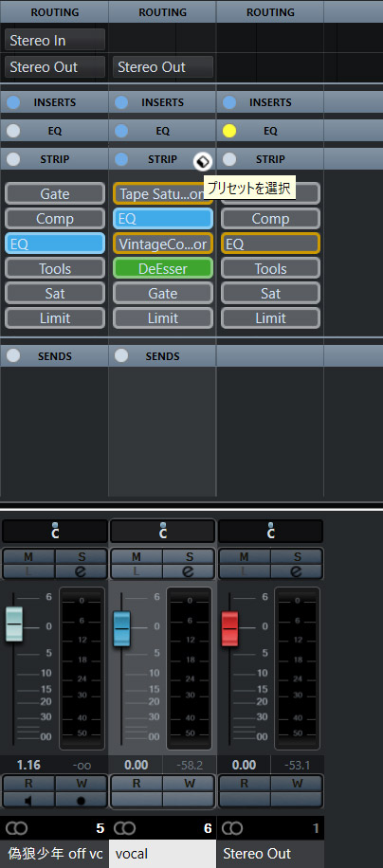
Task: Open the green DeEsser module on vocal
Action: [163, 268]
